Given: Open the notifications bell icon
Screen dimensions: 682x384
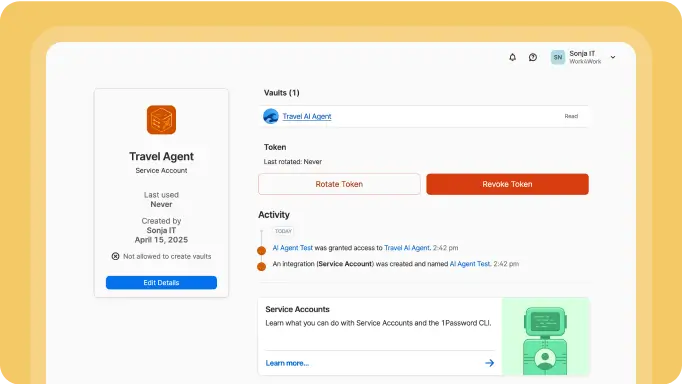Looking at the screenshot, I should click(512, 57).
